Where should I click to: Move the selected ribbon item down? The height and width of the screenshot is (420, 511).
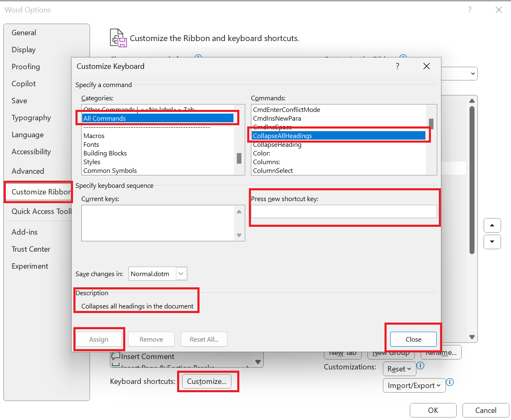(492, 242)
